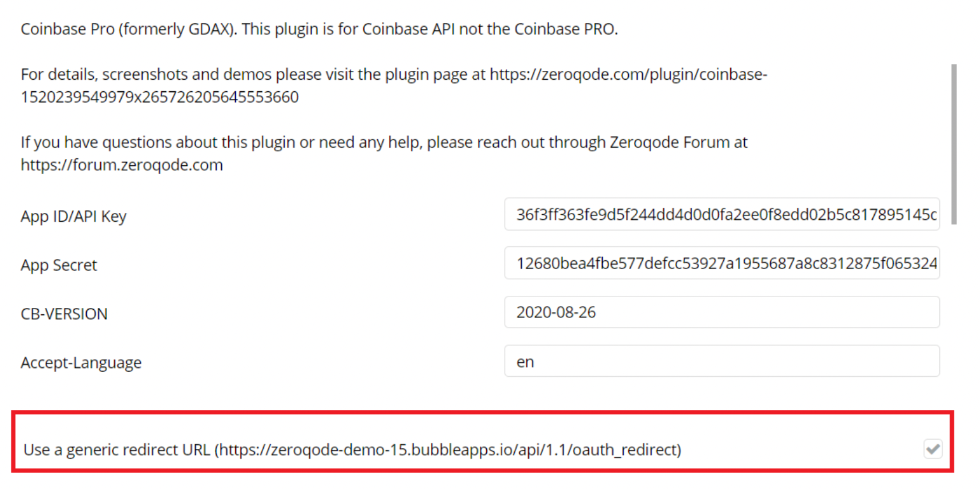Click the App Secret label
The height and width of the screenshot is (489, 980).
[59, 265]
